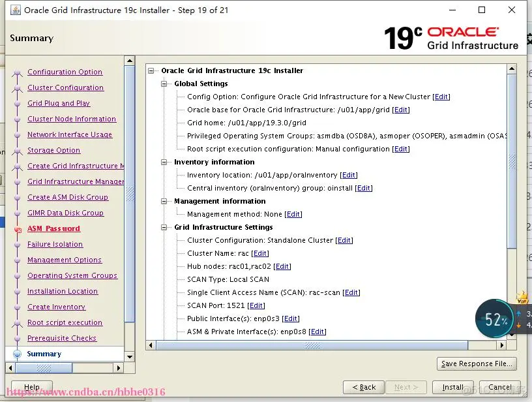Image resolution: width=532 pixels, height=402 pixels.
Task: Edit the Public Interface enp0s3
Action: point(291,319)
